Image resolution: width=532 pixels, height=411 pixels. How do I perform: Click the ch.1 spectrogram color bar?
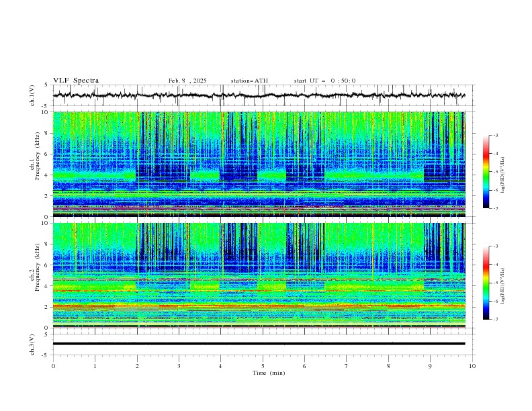point(486,172)
